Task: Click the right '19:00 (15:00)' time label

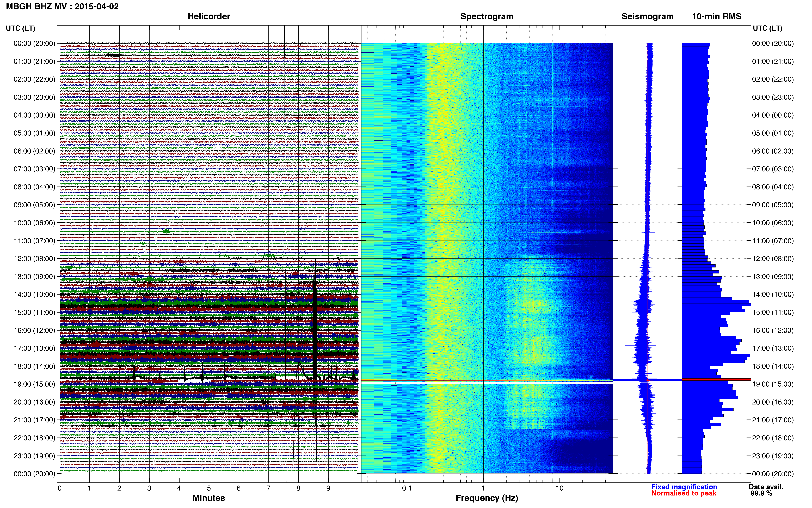Action: pyautogui.click(x=773, y=384)
